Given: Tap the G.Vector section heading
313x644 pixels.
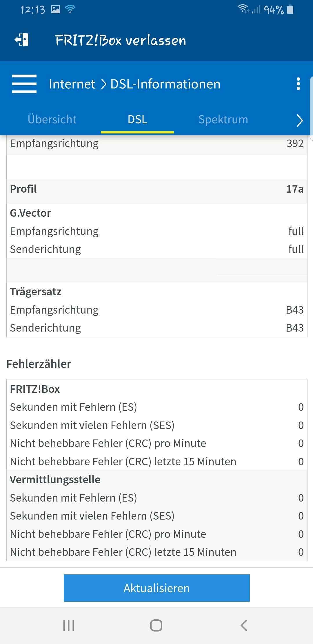Looking at the screenshot, I should point(30,213).
